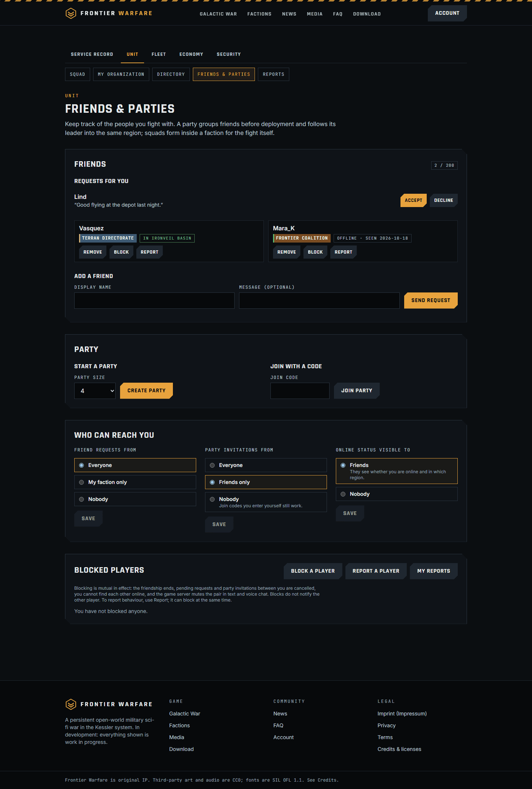
Task: Open Factions in the top navigation
Action: pyautogui.click(x=259, y=14)
